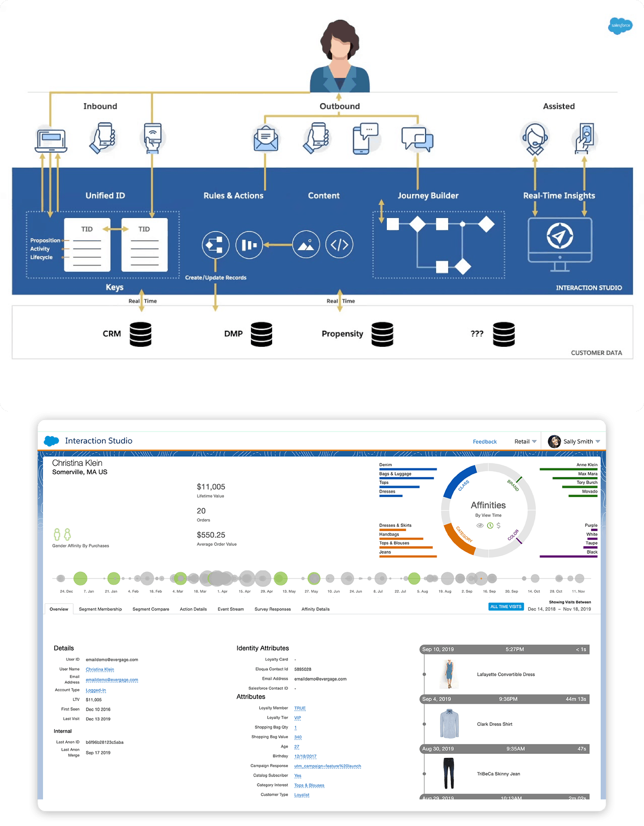Click the emaildemo@evergage.com email address link

[112, 680]
